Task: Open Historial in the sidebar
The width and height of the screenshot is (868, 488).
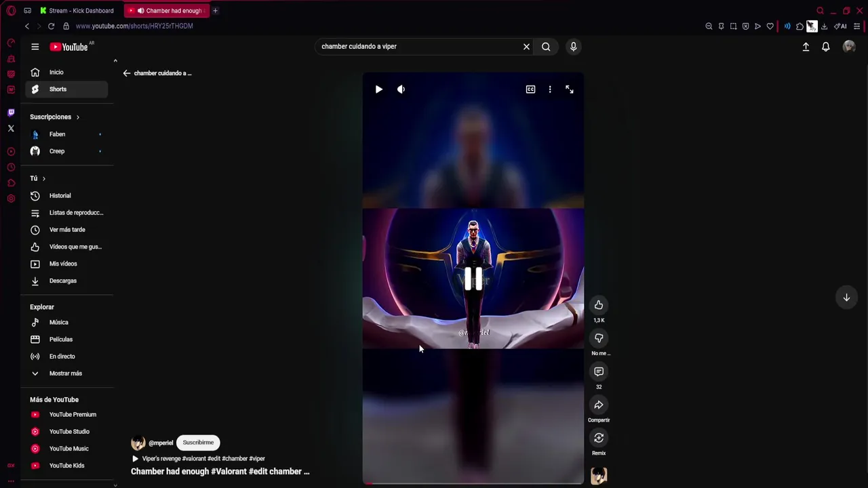Action: [66, 196]
